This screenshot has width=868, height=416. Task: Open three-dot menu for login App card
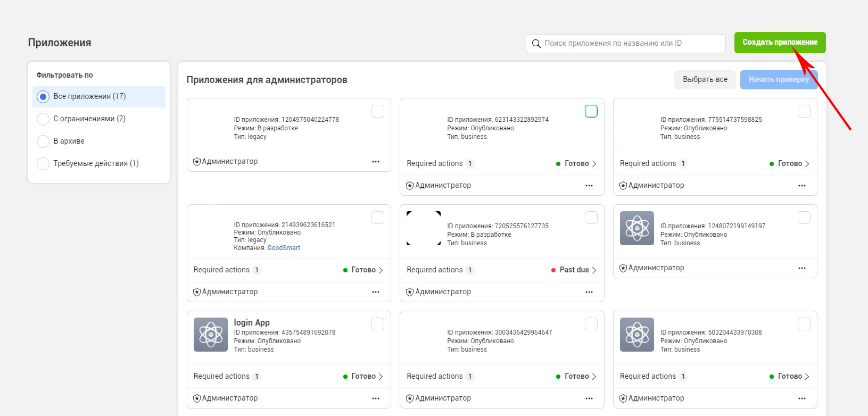click(x=376, y=398)
